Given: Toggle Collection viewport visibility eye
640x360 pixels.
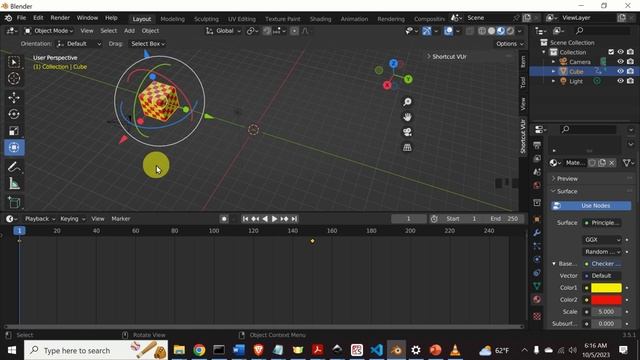Looking at the screenshot, I should pyautogui.click(x=620, y=52).
